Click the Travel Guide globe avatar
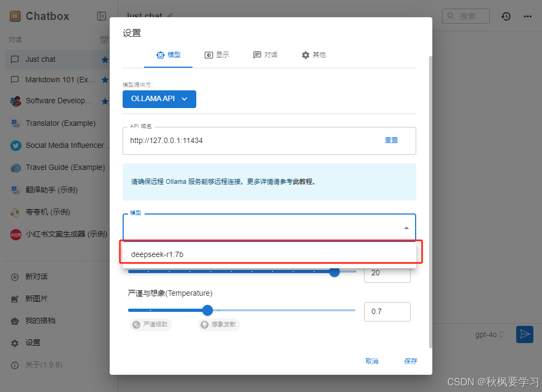The image size is (542, 392). [16, 168]
